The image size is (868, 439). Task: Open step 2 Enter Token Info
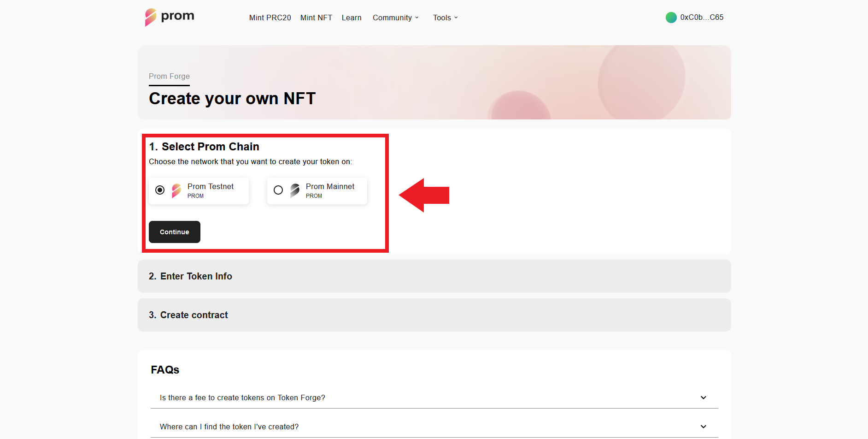[190, 276]
